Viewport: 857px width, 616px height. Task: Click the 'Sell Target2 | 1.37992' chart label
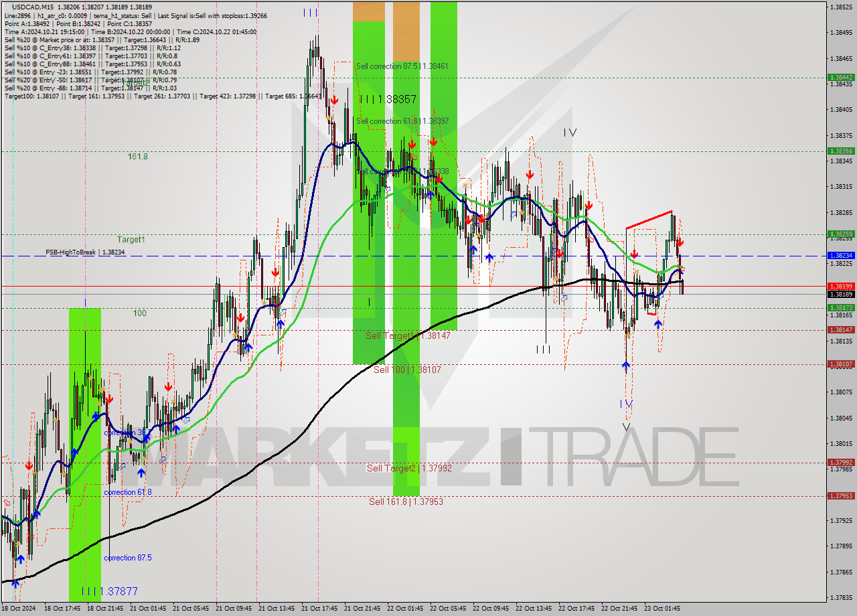(x=409, y=468)
